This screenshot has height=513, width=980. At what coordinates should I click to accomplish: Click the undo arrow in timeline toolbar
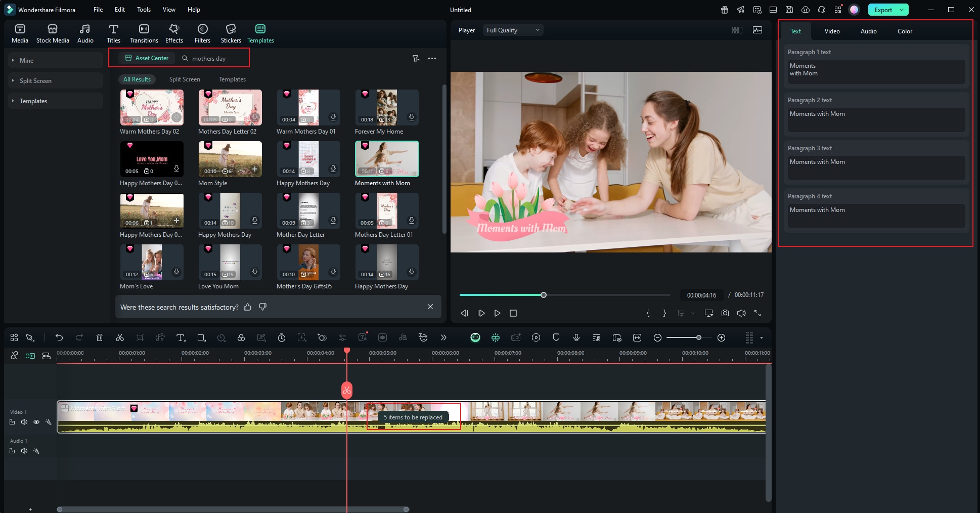(59, 337)
